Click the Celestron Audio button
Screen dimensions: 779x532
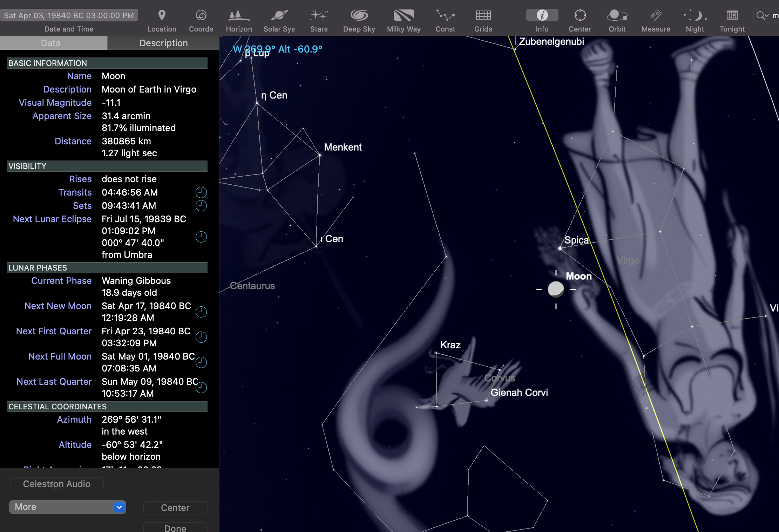pos(57,484)
